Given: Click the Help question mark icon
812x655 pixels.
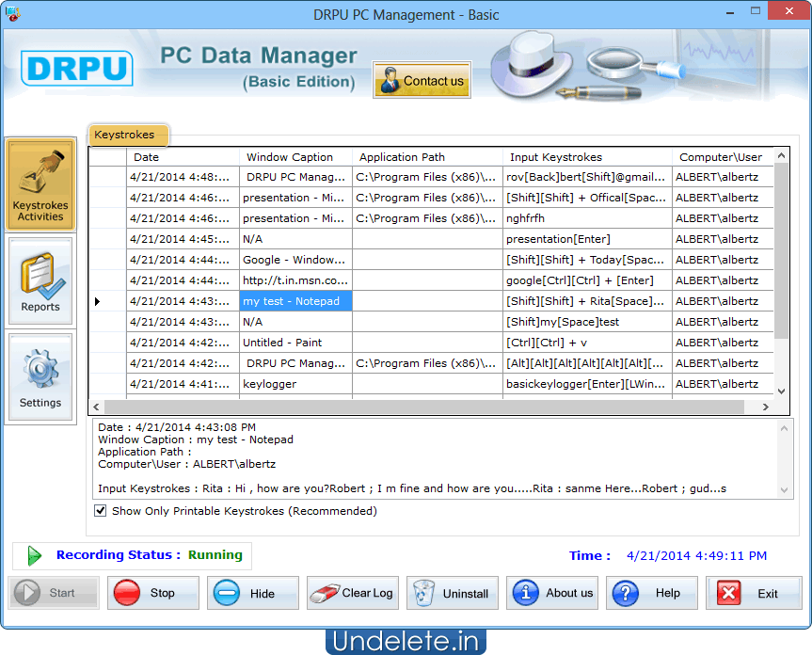Looking at the screenshot, I should pyautogui.click(x=625, y=593).
